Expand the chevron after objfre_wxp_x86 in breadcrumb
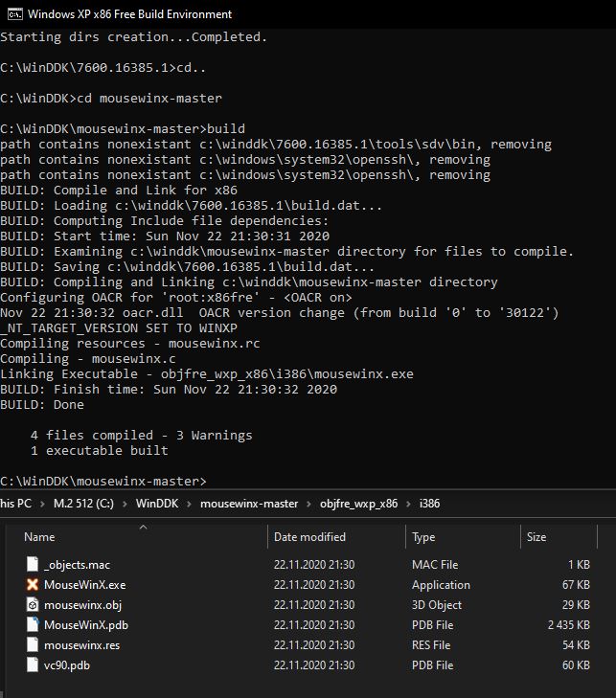Viewport: 616px width, 698px height. pos(408,504)
